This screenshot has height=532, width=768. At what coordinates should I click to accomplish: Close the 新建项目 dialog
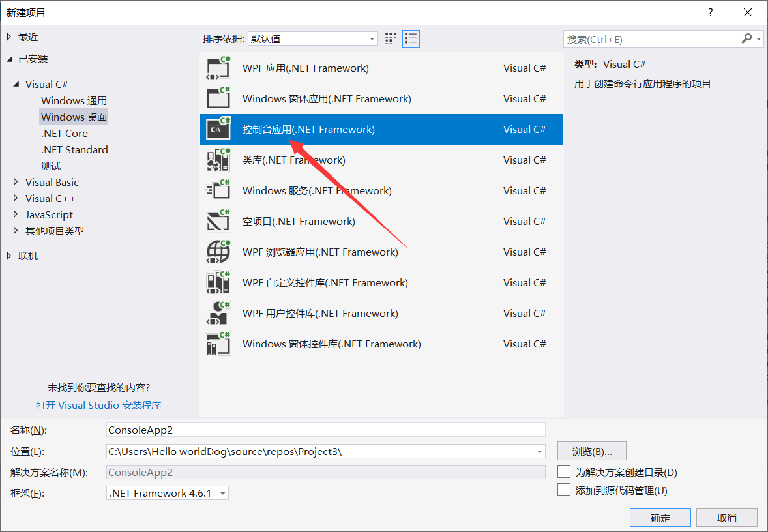[747, 12]
